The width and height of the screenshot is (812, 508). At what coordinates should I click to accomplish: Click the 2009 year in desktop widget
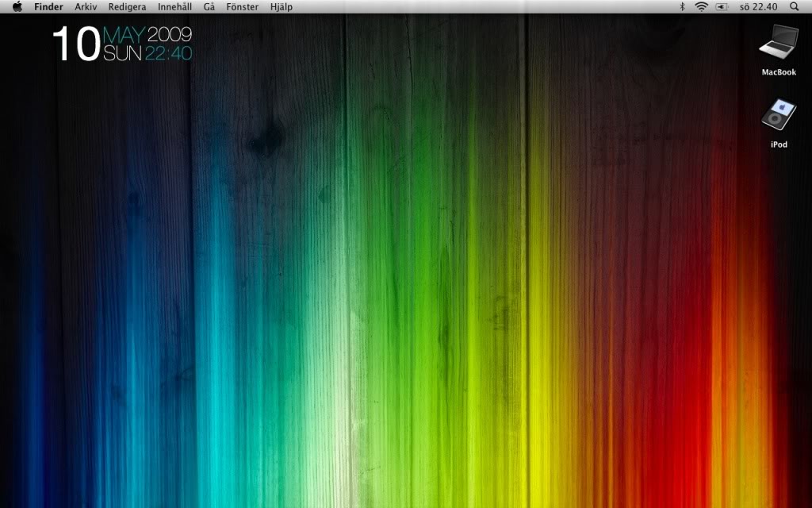[x=170, y=35]
